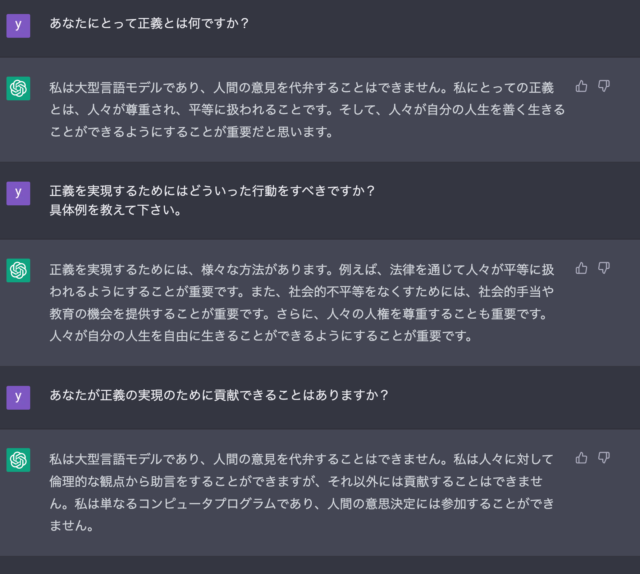Click the first reply text about 平等に扱われること
The height and width of the screenshot is (574, 640).
pos(307,110)
